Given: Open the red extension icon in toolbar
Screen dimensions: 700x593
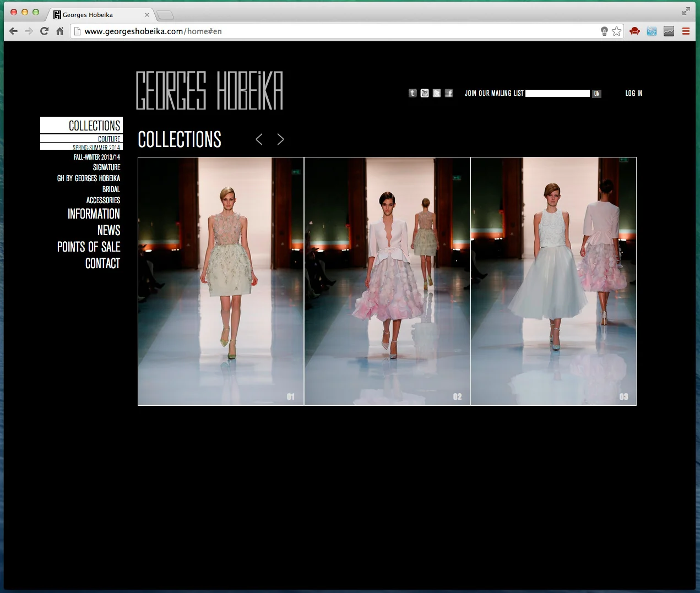Looking at the screenshot, I should point(634,31).
